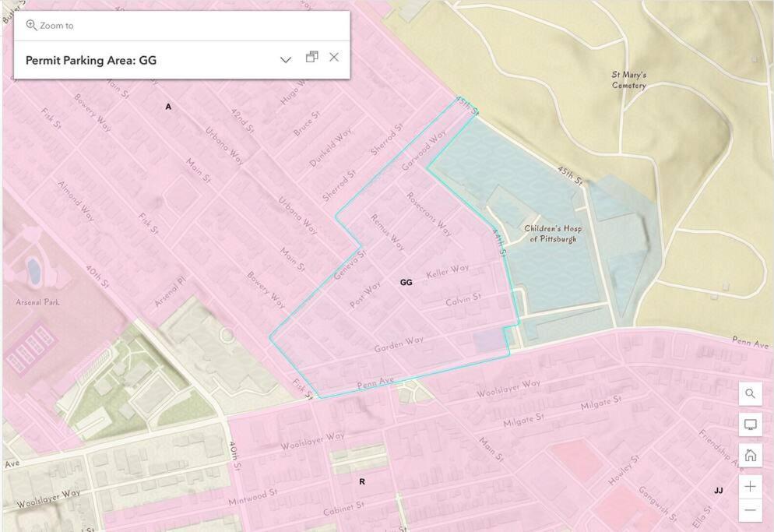
Task: Click the Zoom to action text
Action: click(56, 26)
